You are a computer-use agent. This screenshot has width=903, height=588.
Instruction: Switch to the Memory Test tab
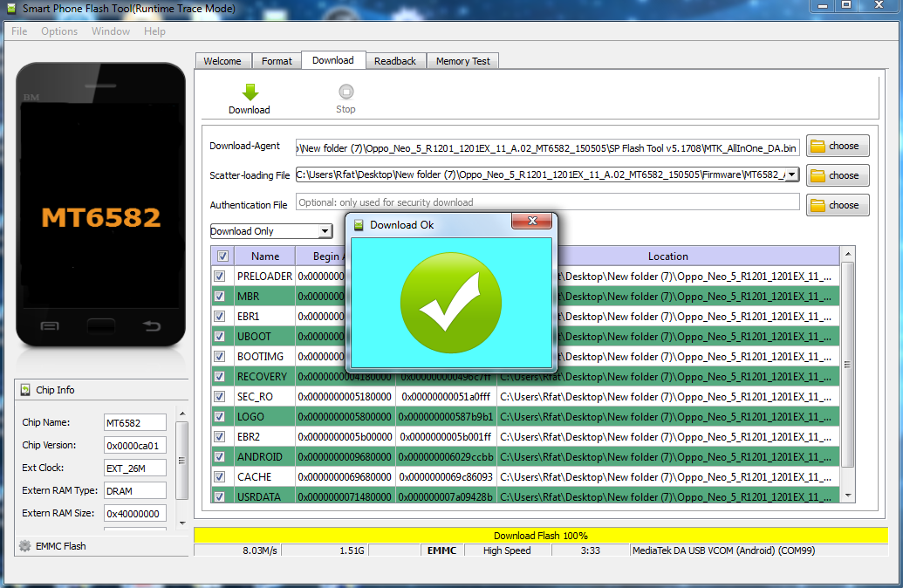point(463,61)
